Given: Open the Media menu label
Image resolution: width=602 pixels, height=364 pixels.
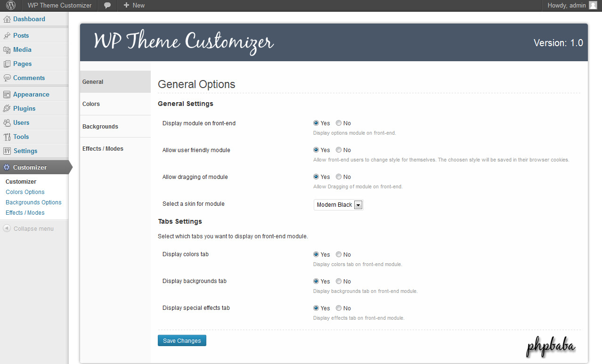Looking at the screenshot, I should tap(22, 50).
